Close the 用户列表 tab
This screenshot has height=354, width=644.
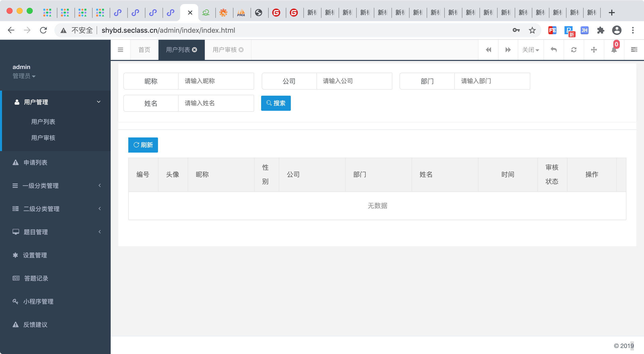[x=194, y=50]
